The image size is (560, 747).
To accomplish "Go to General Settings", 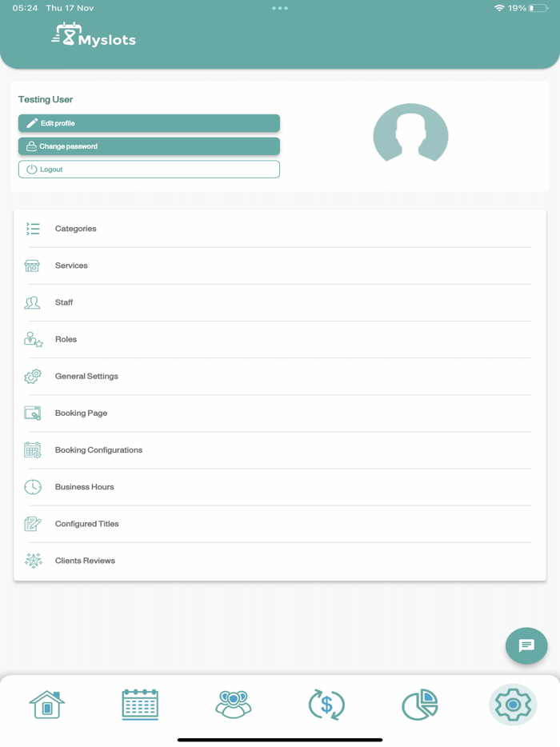I will click(x=280, y=377).
